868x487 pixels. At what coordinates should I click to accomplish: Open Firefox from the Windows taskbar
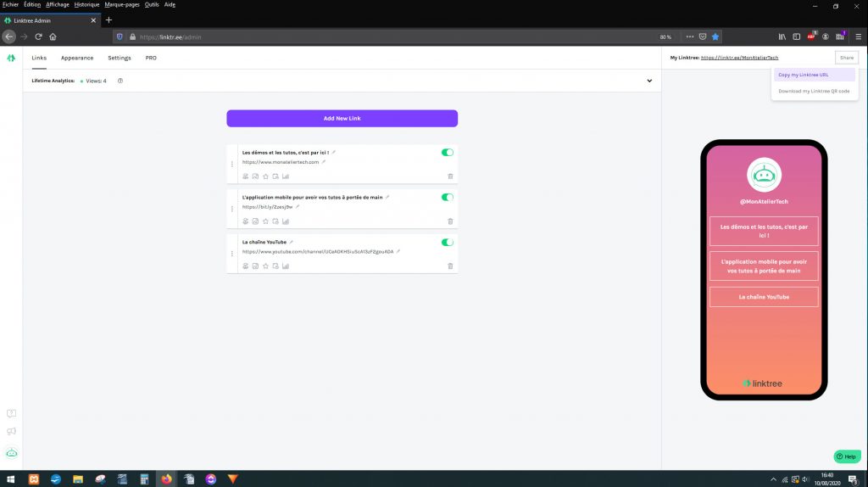tap(167, 479)
